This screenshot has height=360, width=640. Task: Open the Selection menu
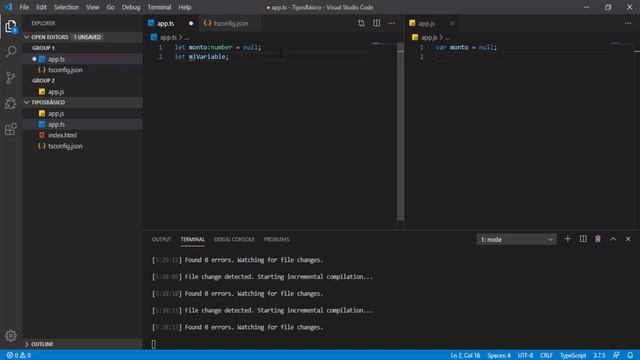[x=66, y=7]
